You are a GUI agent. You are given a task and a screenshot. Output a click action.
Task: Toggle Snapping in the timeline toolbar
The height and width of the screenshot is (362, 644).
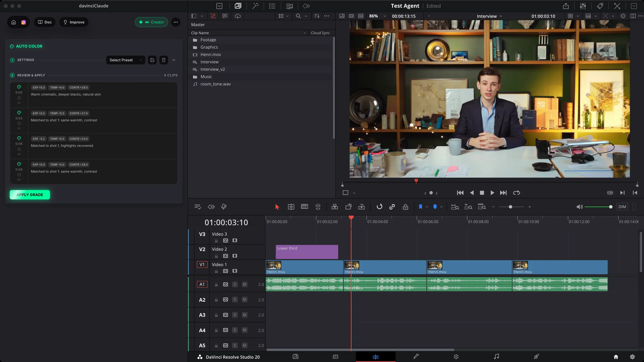[x=379, y=207]
